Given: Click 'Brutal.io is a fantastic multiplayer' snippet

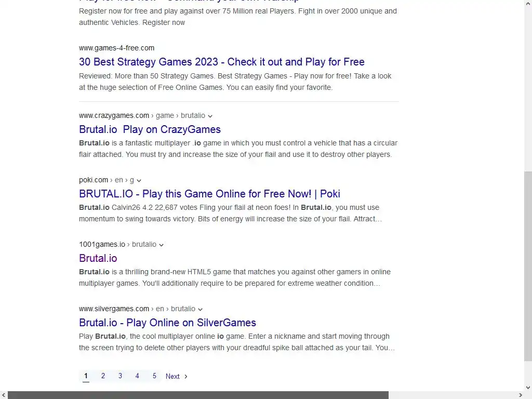Looking at the screenshot, I should (238, 149).
